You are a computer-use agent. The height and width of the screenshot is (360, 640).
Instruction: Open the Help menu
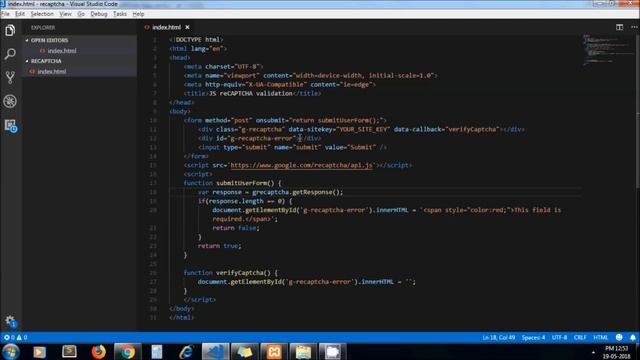click(138, 14)
